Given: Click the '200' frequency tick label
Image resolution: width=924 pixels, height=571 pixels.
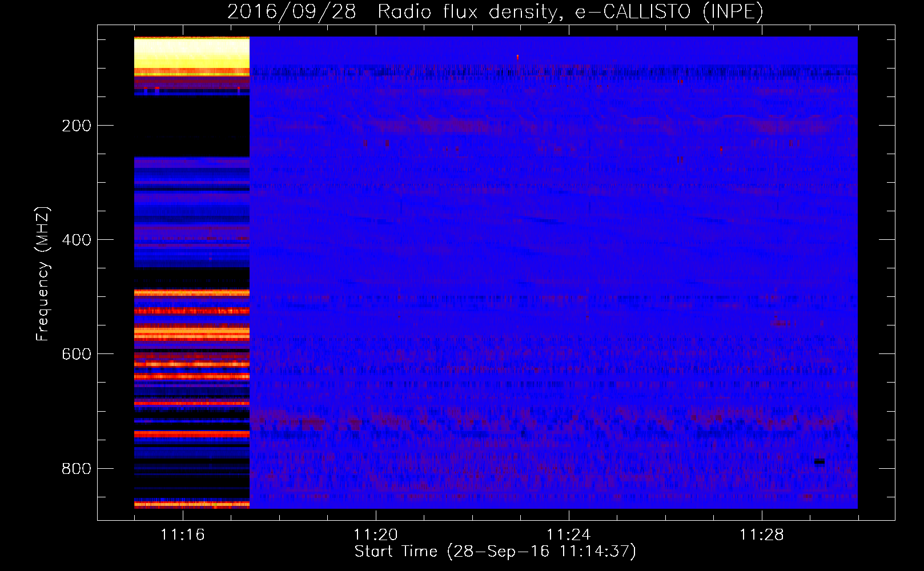Looking at the screenshot, I should tap(77, 126).
